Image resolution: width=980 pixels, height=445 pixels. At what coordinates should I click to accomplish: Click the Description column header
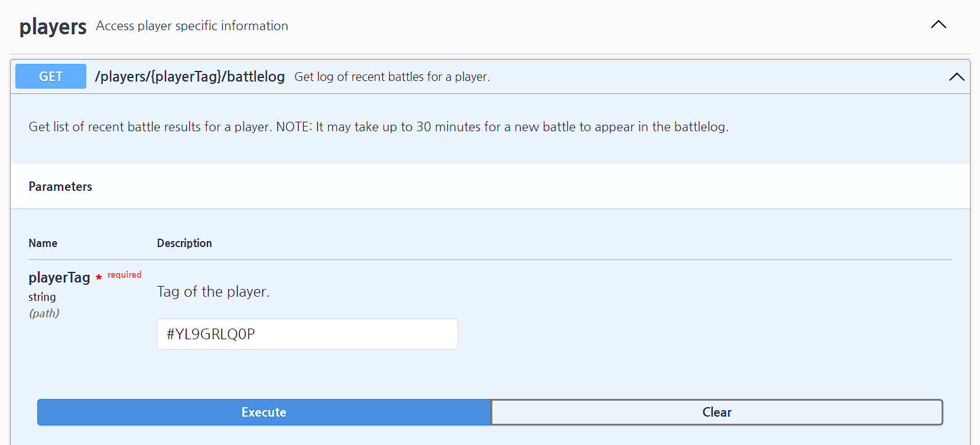pyautogui.click(x=184, y=243)
